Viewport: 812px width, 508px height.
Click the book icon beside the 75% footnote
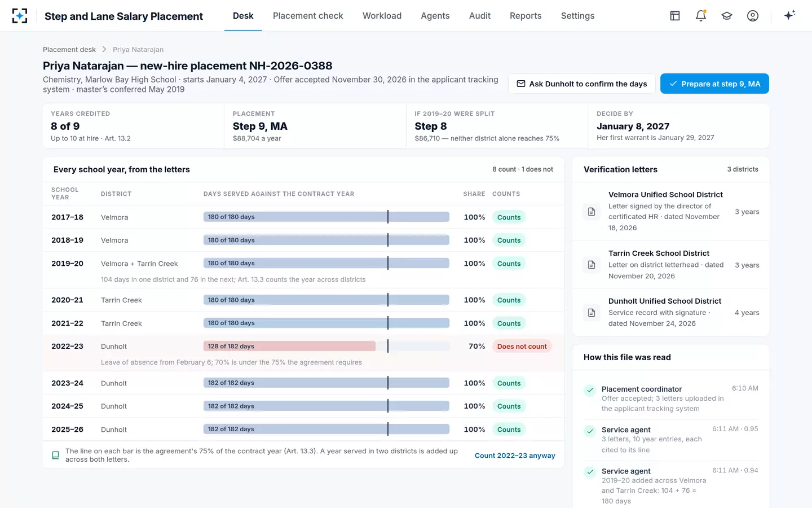coord(55,455)
